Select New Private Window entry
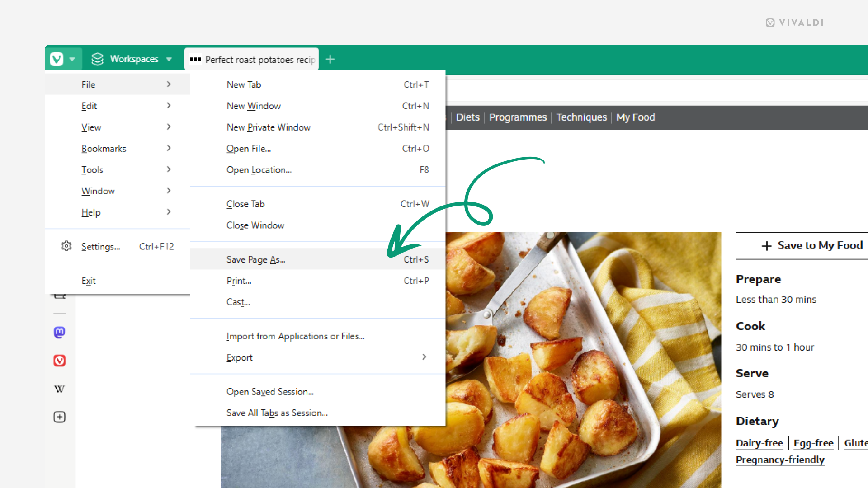The image size is (868, 488). click(318, 127)
